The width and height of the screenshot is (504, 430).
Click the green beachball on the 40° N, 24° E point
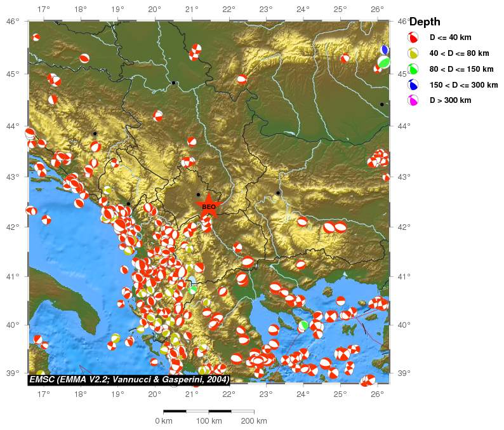point(303,325)
